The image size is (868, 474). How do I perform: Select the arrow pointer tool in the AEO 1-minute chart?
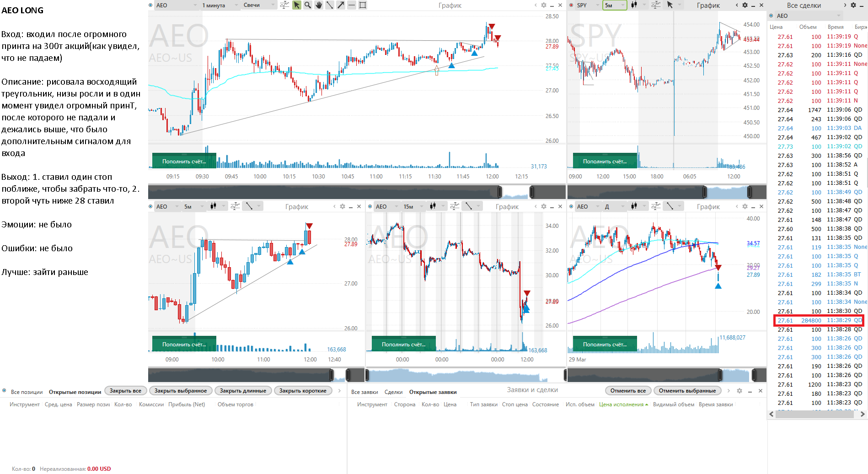[297, 5]
